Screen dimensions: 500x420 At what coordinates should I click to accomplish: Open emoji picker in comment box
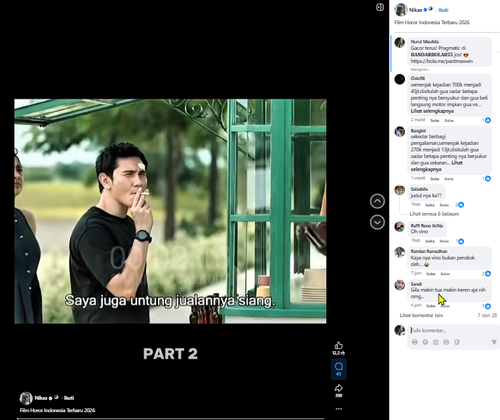[425, 342]
